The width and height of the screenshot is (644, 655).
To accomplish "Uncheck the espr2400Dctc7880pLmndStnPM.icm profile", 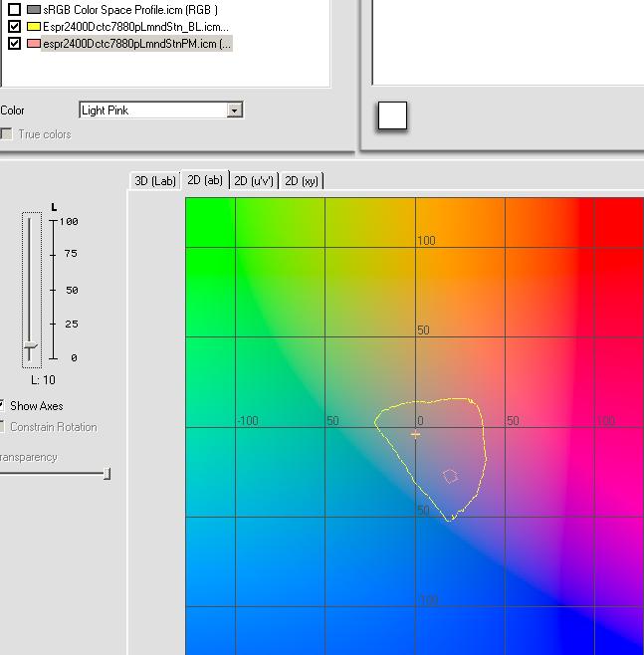I will click(14, 43).
